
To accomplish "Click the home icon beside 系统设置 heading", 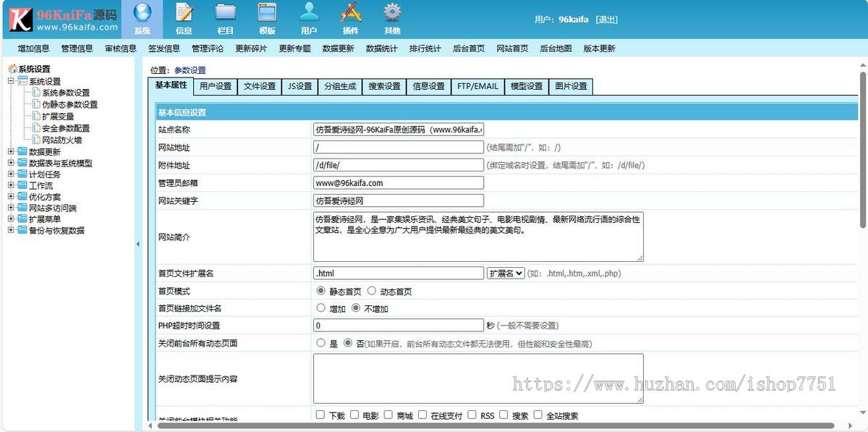I will (x=12, y=69).
